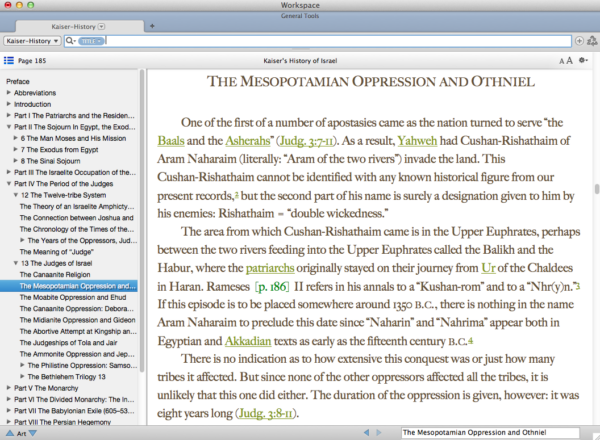Open The Moabite Oppression and Ehud
The height and width of the screenshot is (440, 600).
(73, 297)
